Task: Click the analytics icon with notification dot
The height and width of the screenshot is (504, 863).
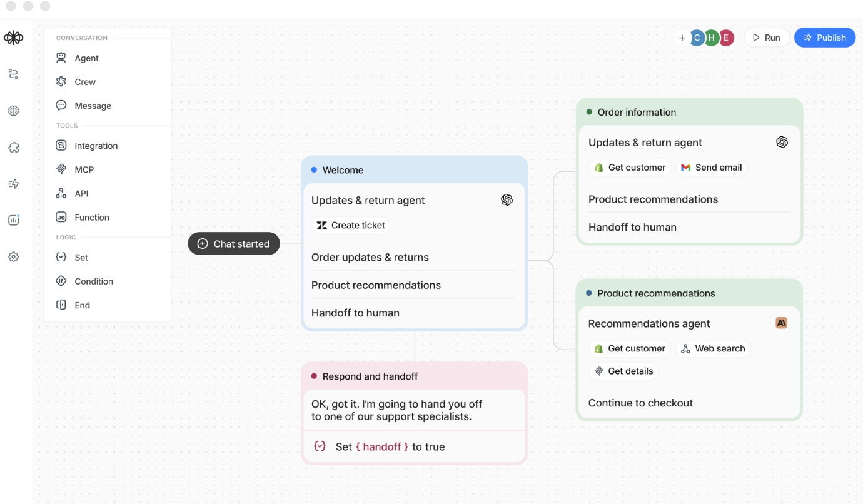Action: point(13,220)
